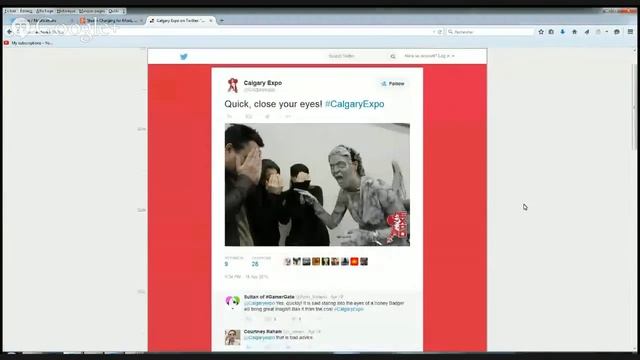
Task: Open the tweet photo of weeping angel
Action: click(317, 184)
